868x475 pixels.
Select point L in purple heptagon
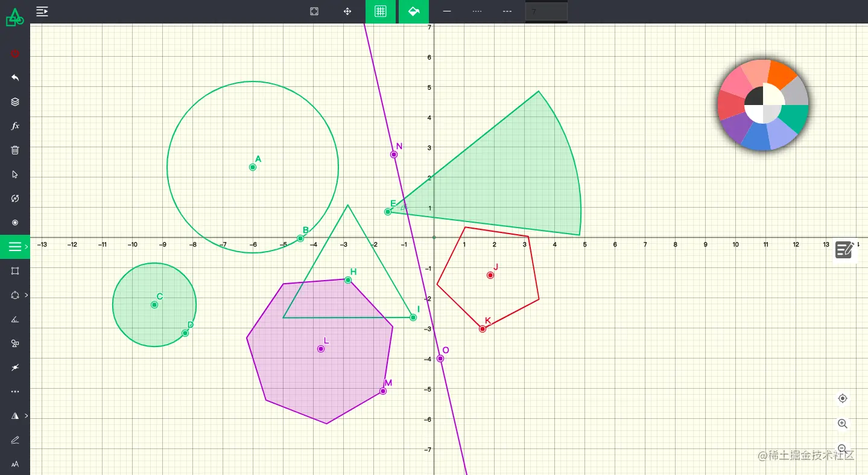(x=321, y=349)
